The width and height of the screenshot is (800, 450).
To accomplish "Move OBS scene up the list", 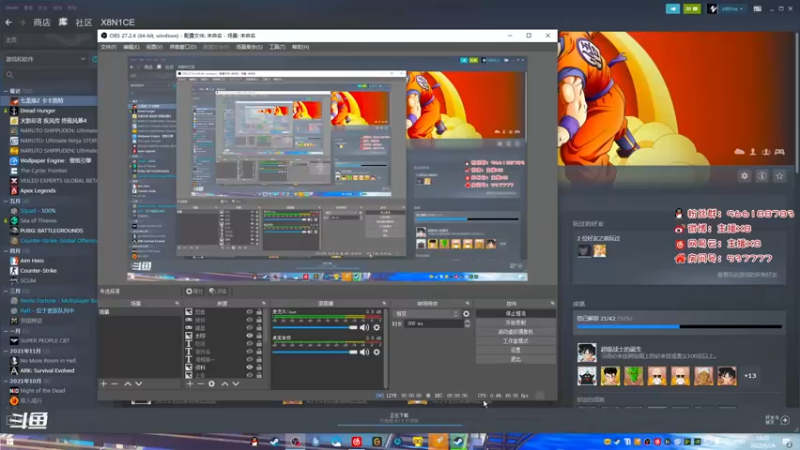I will click(128, 384).
